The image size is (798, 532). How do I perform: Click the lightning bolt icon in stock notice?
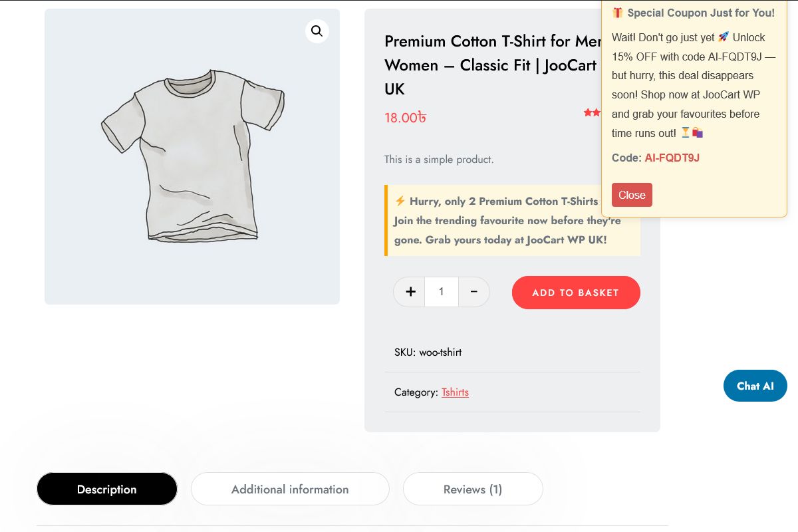[400, 201]
